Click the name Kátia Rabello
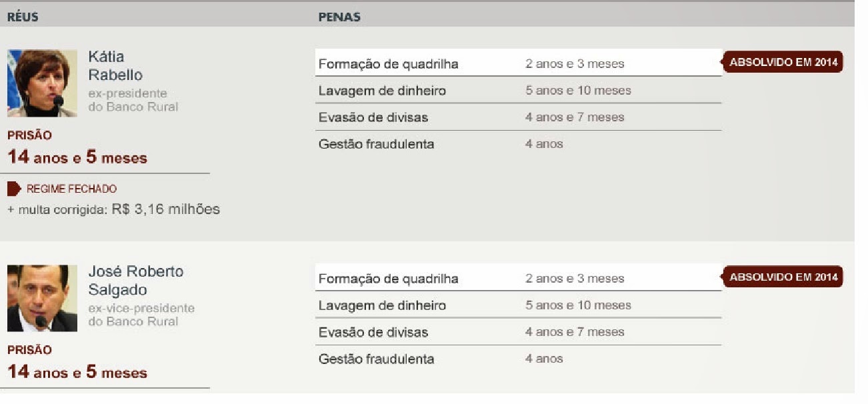 pos(115,65)
